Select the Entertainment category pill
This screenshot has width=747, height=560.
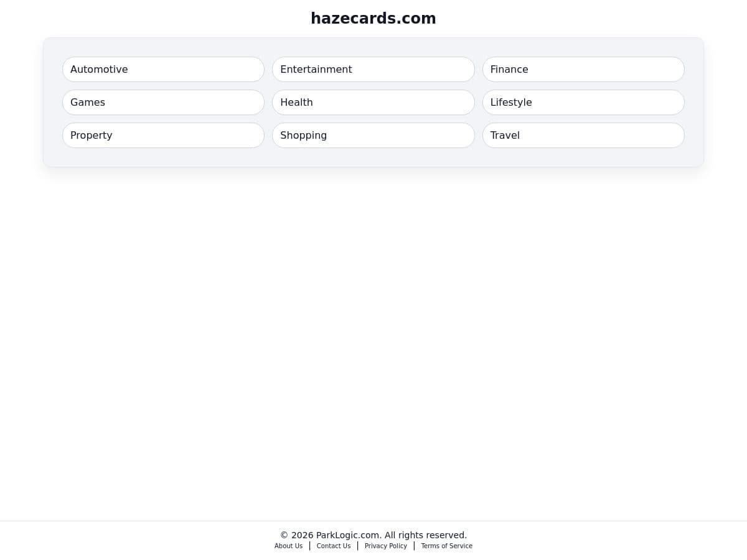point(373,69)
